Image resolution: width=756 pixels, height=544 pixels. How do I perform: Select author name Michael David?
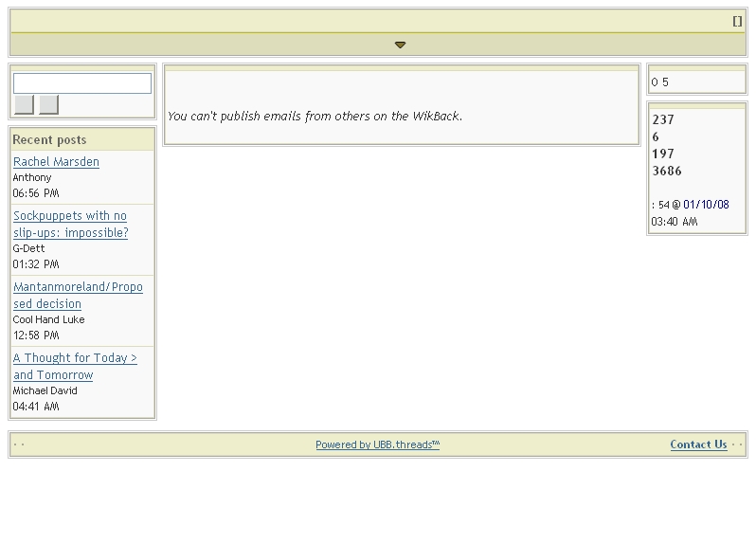pyautogui.click(x=45, y=391)
